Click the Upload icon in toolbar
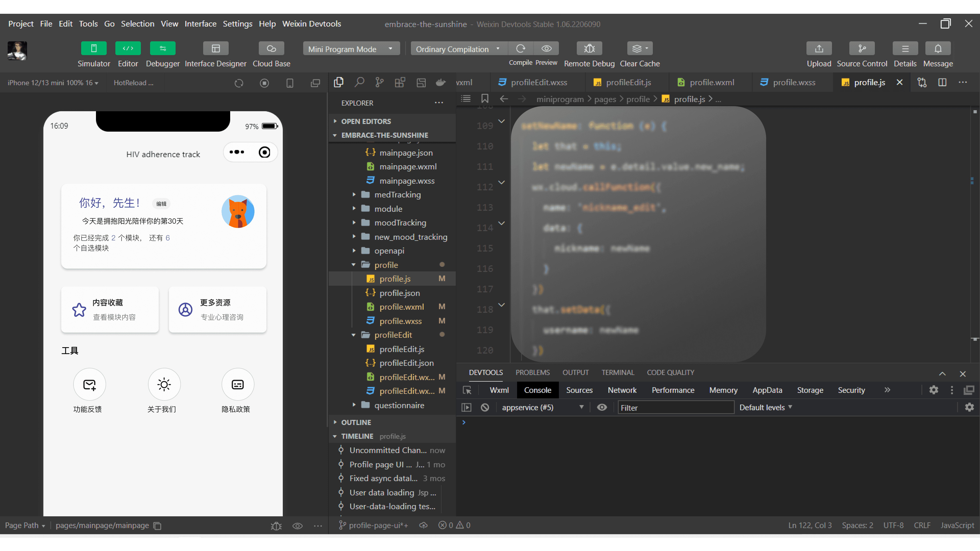This screenshot has height=551, width=980. click(x=819, y=48)
